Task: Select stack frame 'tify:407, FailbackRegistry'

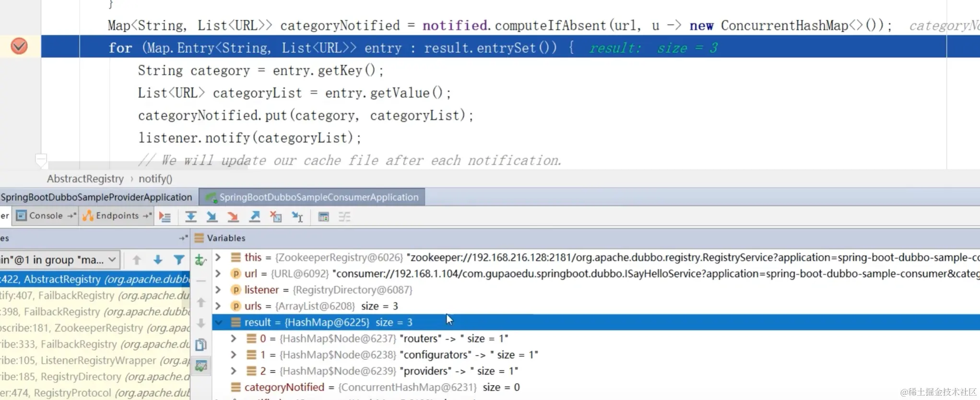Action: pos(95,296)
